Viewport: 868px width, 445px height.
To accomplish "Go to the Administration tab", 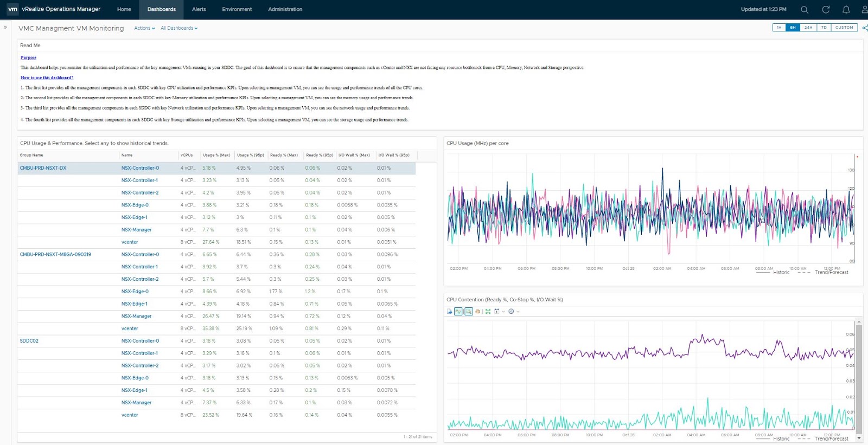I will click(285, 9).
